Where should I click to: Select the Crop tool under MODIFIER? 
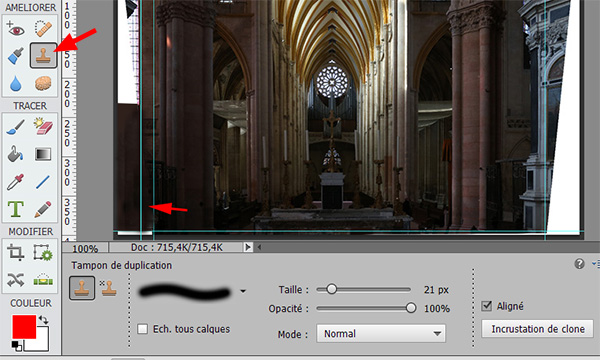tap(15, 252)
